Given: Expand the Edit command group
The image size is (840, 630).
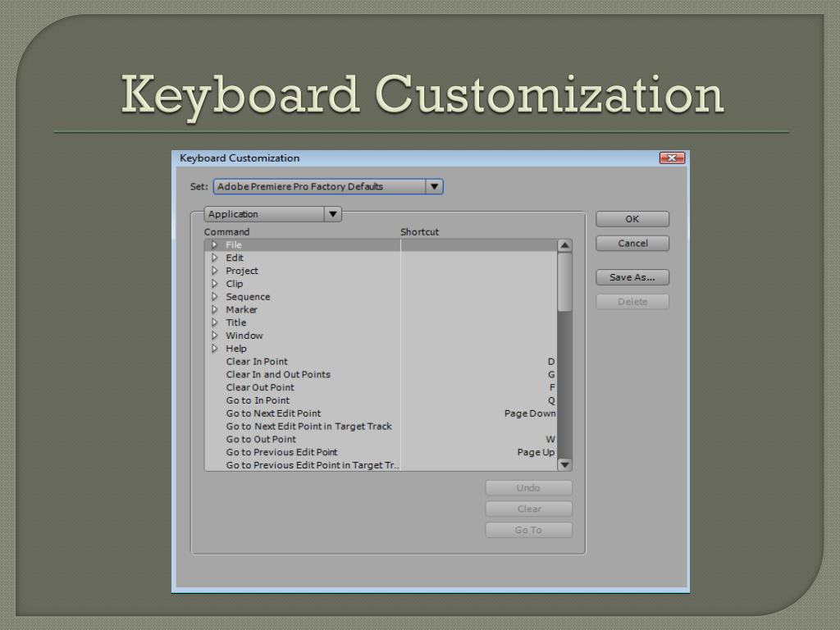Looking at the screenshot, I should coord(215,258).
